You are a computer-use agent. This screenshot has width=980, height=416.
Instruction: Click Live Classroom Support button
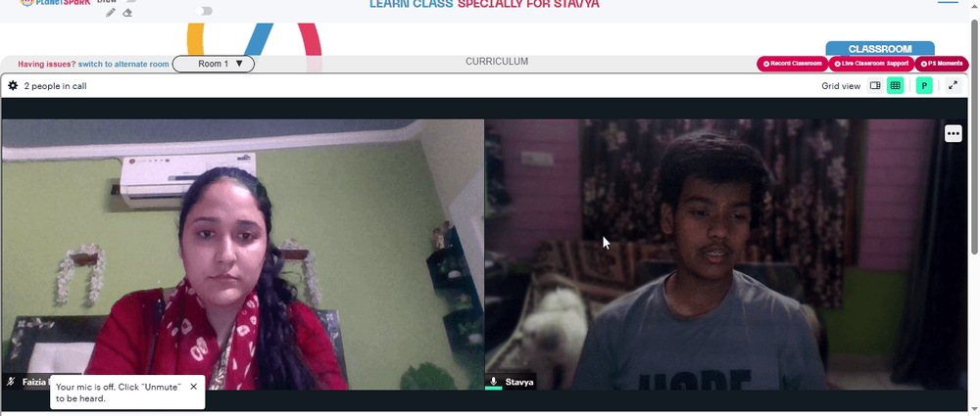pos(871,64)
